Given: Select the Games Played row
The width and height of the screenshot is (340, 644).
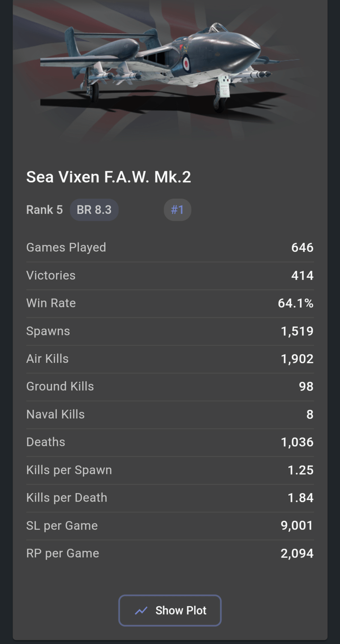Looking at the screenshot, I should pos(170,248).
